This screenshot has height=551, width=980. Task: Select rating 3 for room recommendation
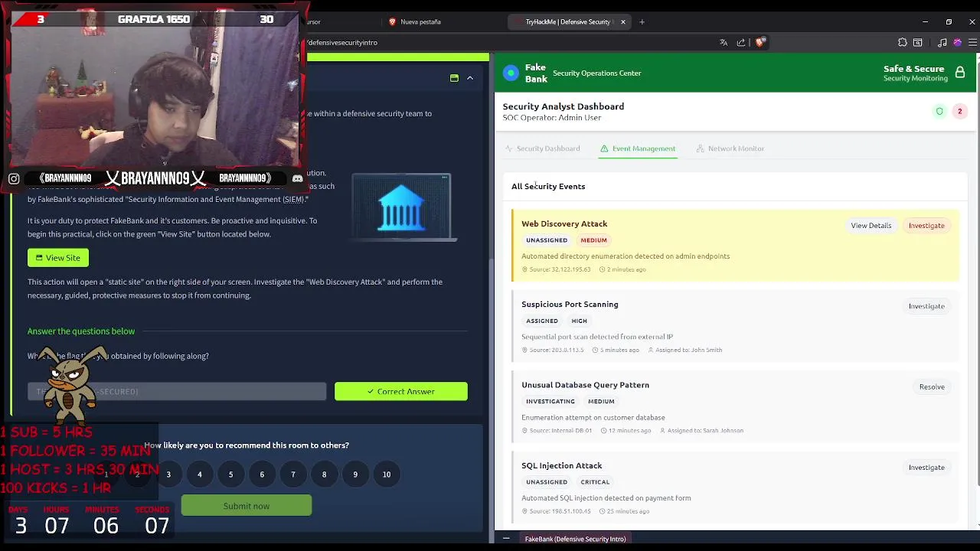[x=168, y=474]
